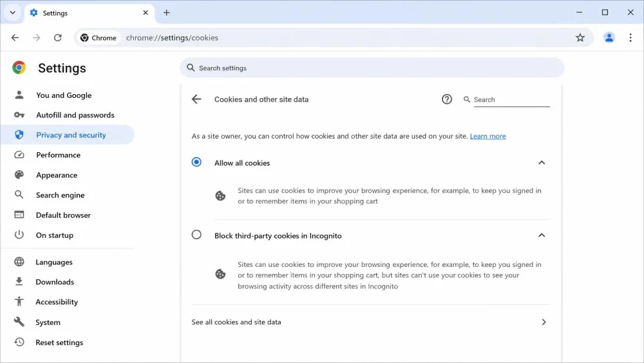Screen dimensions: 644x363
Task: Click the speedometer icon for Performance
Action: pyautogui.click(x=19, y=155)
